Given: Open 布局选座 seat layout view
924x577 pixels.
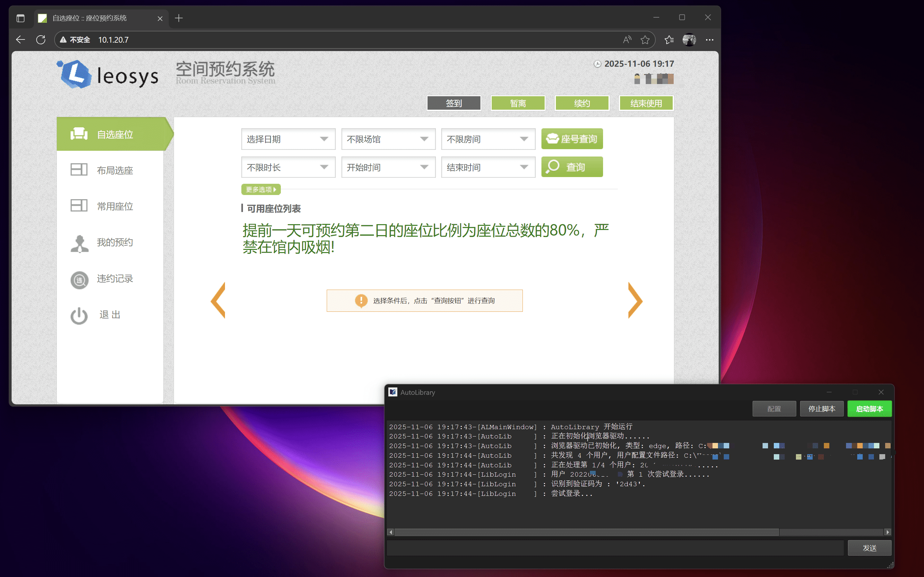Looking at the screenshot, I should pos(114,170).
